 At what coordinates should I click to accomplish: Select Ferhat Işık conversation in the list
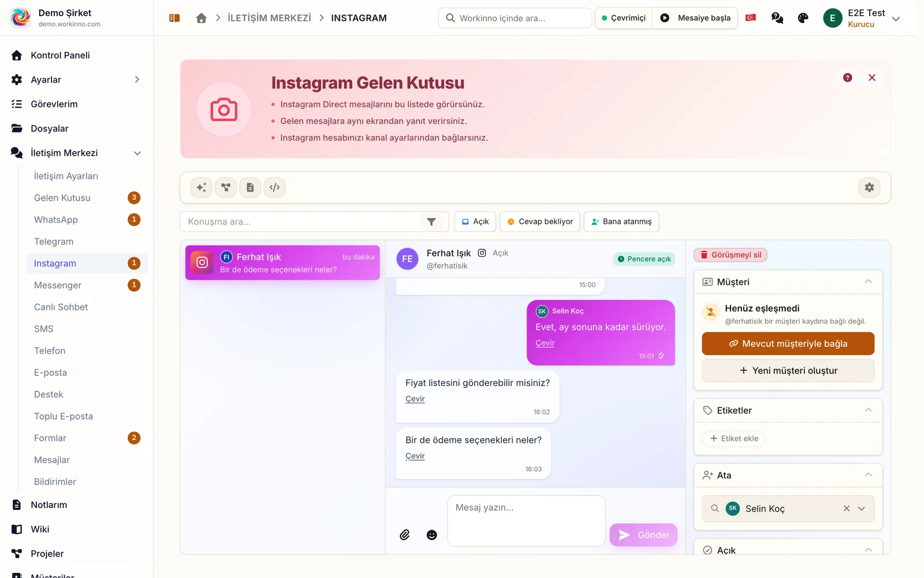tap(282, 263)
